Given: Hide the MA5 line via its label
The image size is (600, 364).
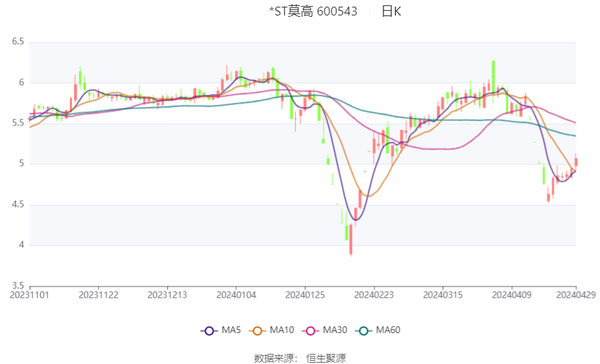Looking at the screenshot, I should [x=231, y=330].
